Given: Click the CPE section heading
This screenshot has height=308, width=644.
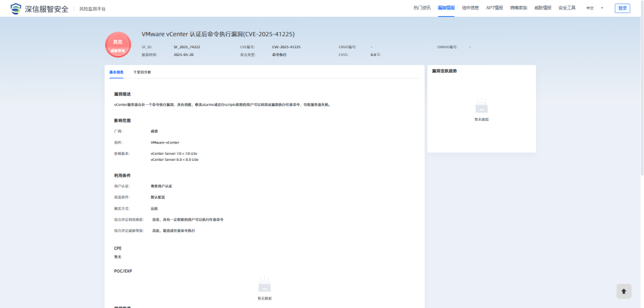Looking at the screenshot, I should coord(118,248).
